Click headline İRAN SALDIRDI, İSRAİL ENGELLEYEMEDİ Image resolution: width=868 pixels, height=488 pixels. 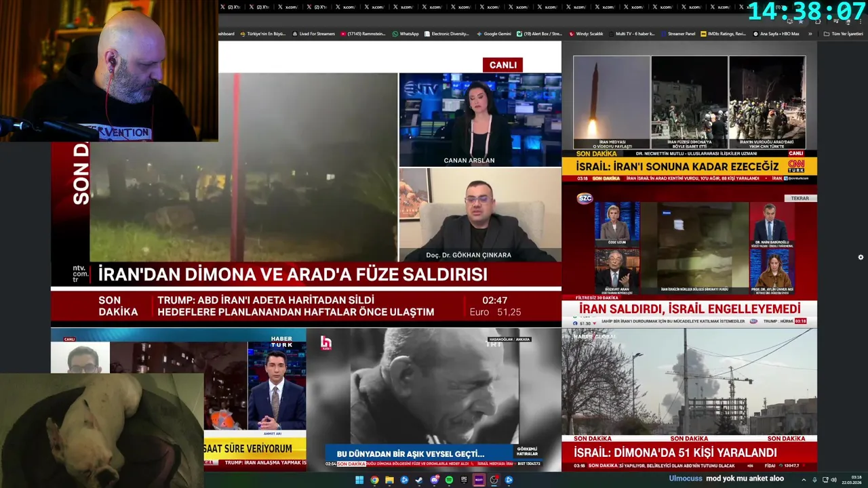[x=690, y=308]
